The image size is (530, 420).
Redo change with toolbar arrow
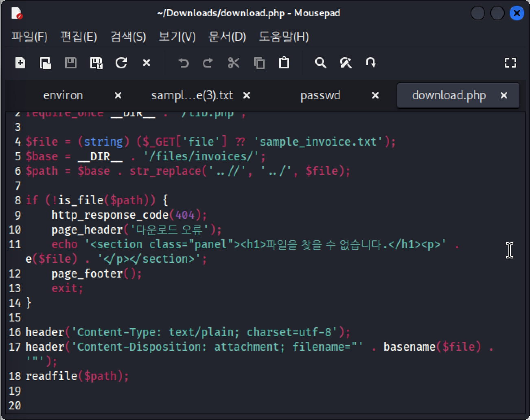(x=208, y=63)
